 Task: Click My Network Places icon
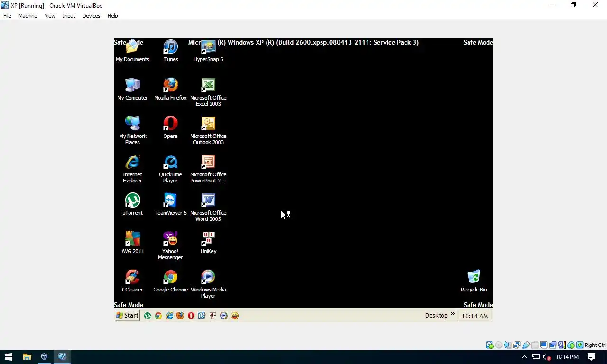pyautogui.click(x=132, y=130)
